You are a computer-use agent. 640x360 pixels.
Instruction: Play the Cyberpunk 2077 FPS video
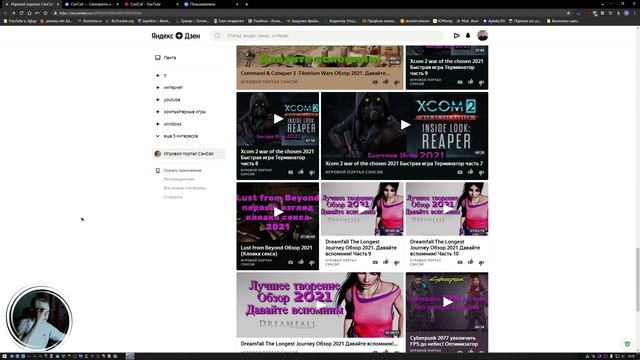pyautogui.click(x=447, y=302)
